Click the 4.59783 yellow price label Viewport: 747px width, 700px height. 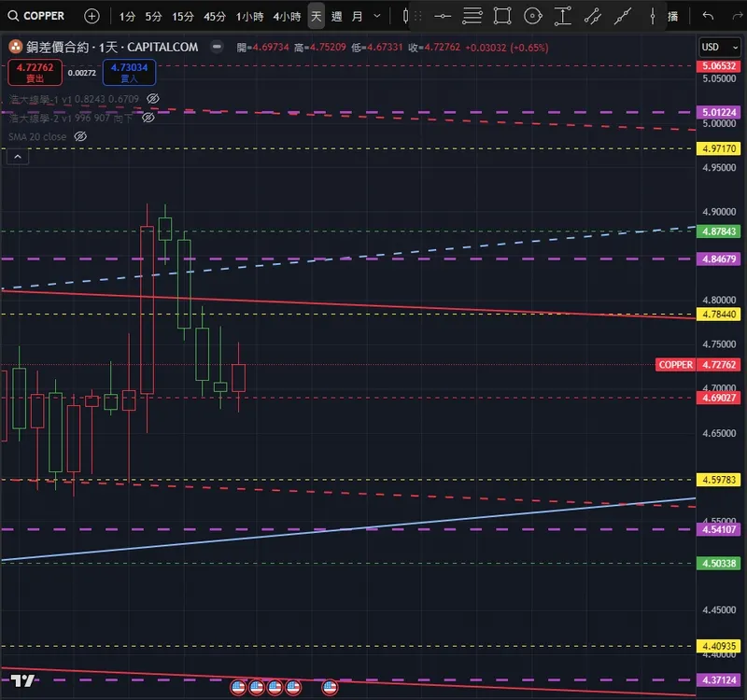[x=719, y=480]
